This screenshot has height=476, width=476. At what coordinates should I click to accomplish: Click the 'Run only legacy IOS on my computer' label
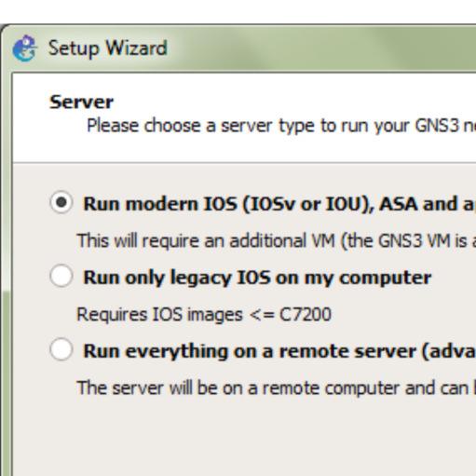point(257,278)
